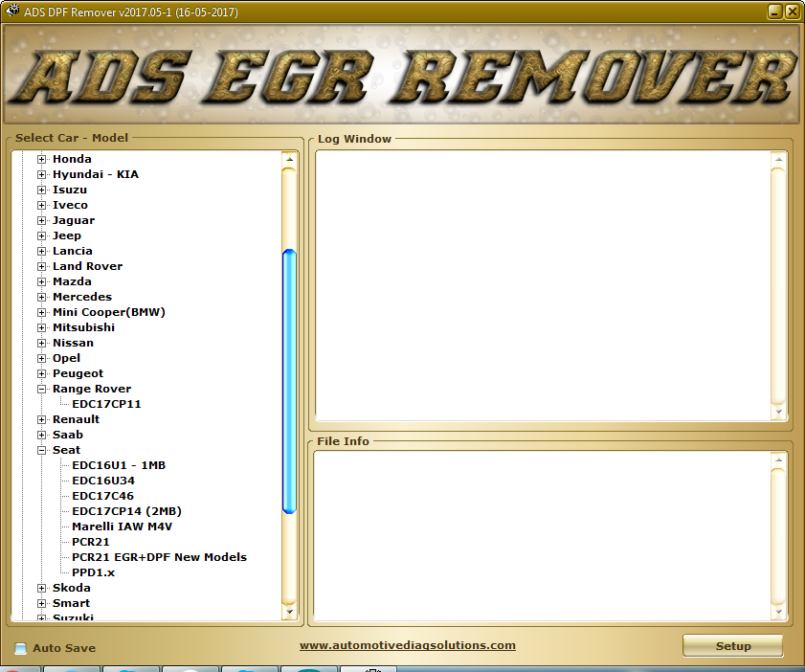Expand the Land Rover tree node
This screenshot has width=805, height=672.
point(41,266)
